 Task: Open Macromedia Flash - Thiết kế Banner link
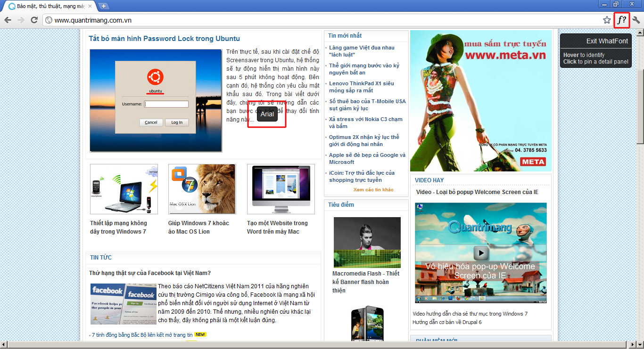point(365,282)
